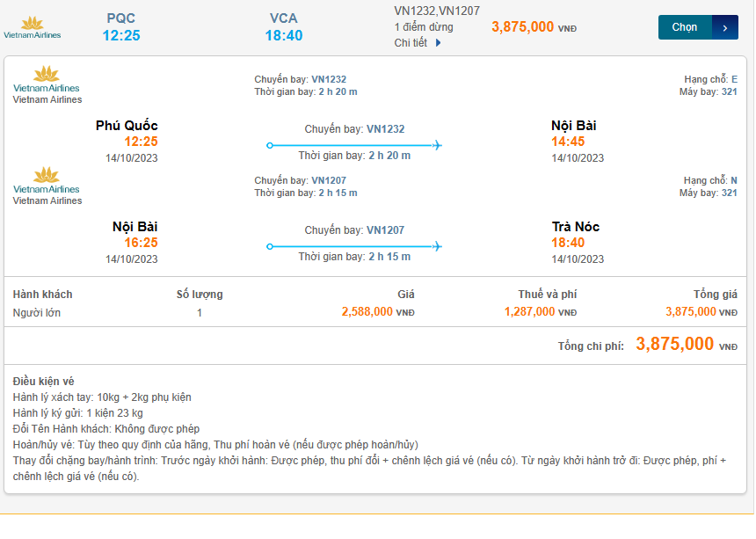The width and height of the screenshot is (756, 539).
Task: Click the PQC departure airport code
Action: point(121,18)
